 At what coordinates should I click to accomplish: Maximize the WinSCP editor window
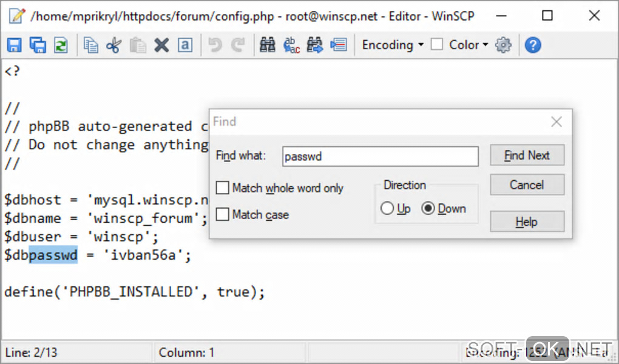547,16
